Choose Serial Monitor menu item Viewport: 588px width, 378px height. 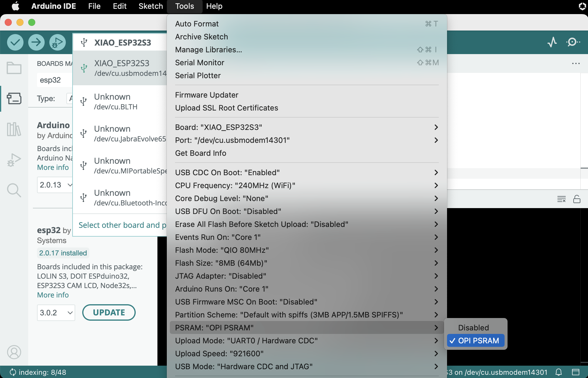click(x=307, y=63)
